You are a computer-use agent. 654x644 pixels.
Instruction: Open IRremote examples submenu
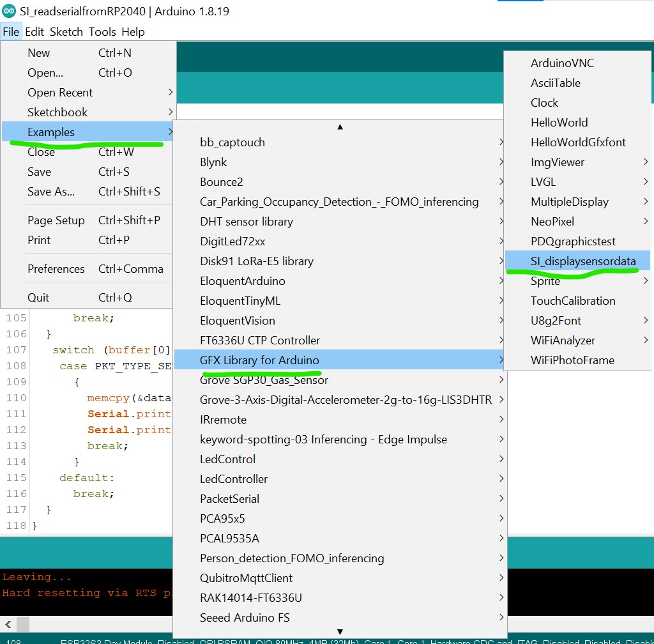(340, 420)
